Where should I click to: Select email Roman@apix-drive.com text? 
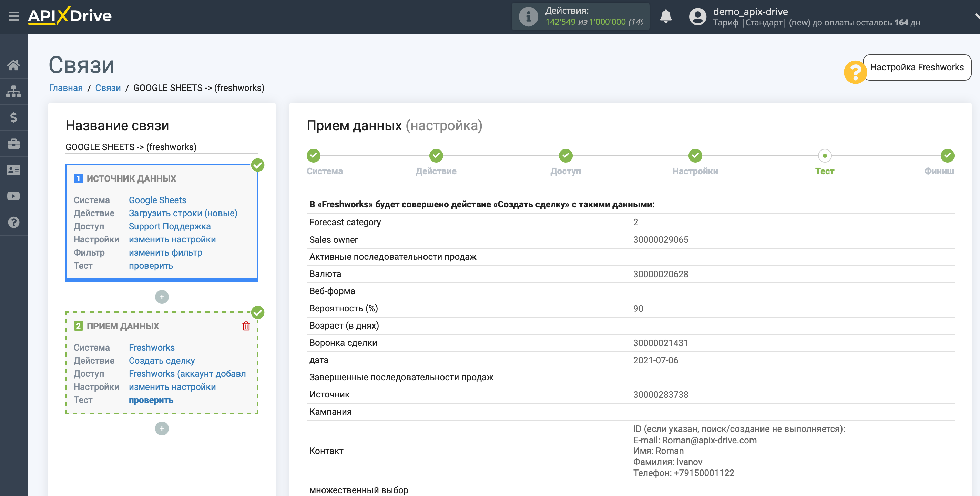pos(709,440)
